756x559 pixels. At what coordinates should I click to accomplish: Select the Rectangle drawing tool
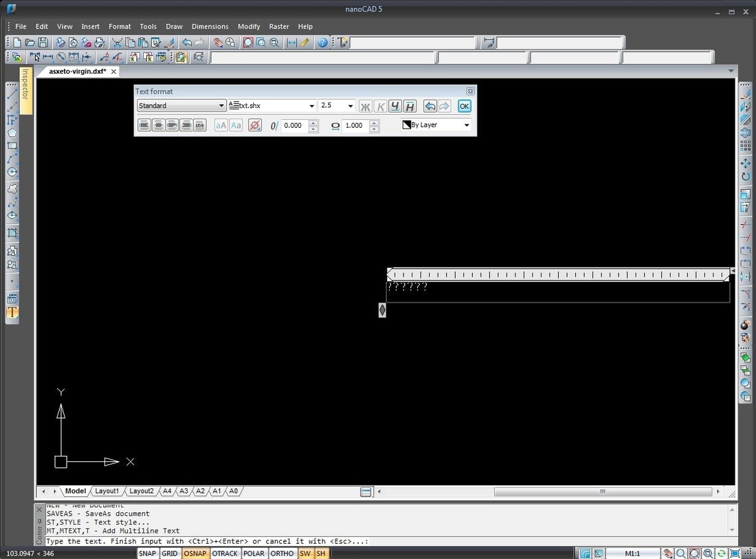(12, 146)
